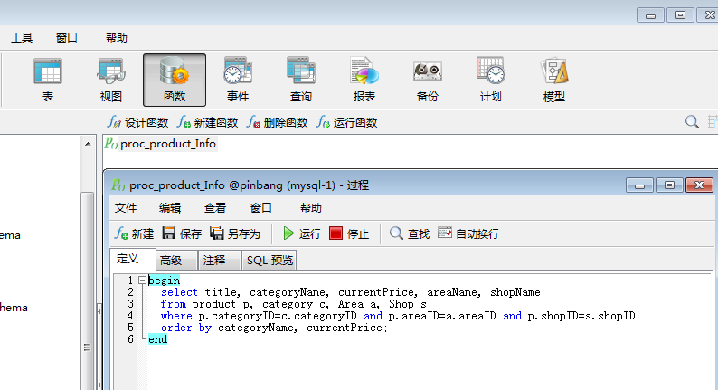Click 新建 (New) in procedure editor toolbar

[x=134, y=234]
